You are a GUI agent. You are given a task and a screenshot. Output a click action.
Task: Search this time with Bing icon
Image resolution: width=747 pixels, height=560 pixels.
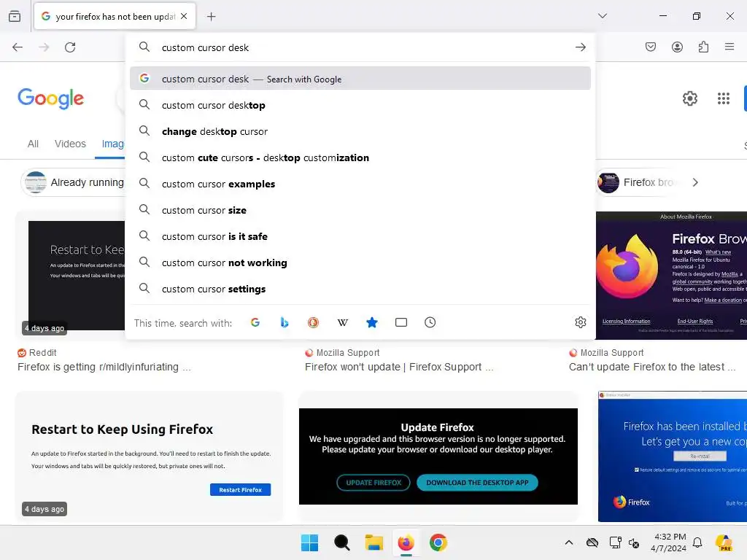coord(285,322)
